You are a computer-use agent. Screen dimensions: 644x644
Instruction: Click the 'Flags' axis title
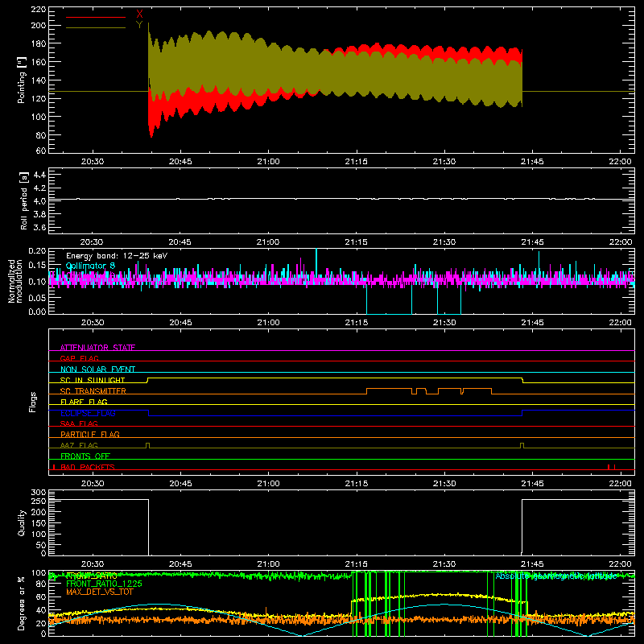32,402
